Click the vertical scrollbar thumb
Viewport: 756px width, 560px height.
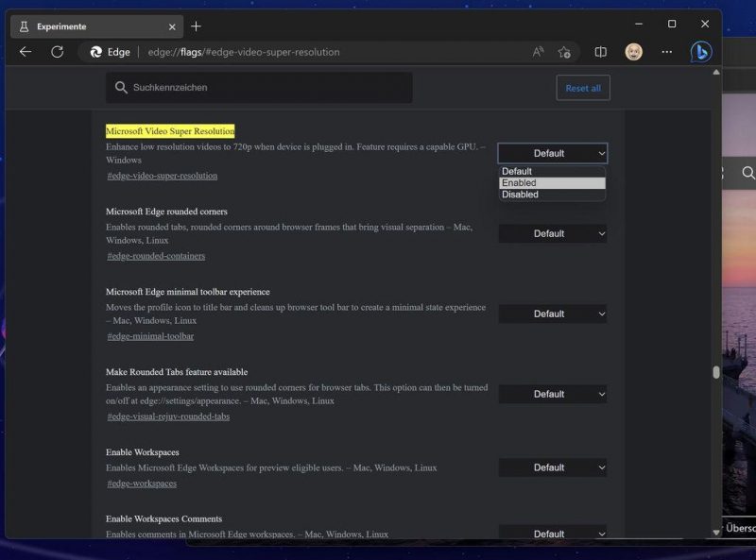tap(716, 372)
